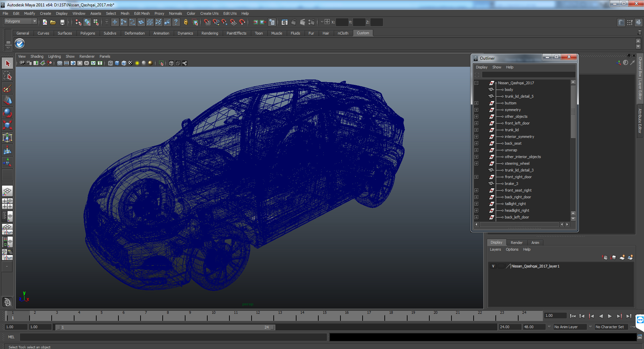Toggle layer display type box of Nissan_Qashqai_2017_layer1
Screen dimensions: 644x349
(x=501, y=266)
